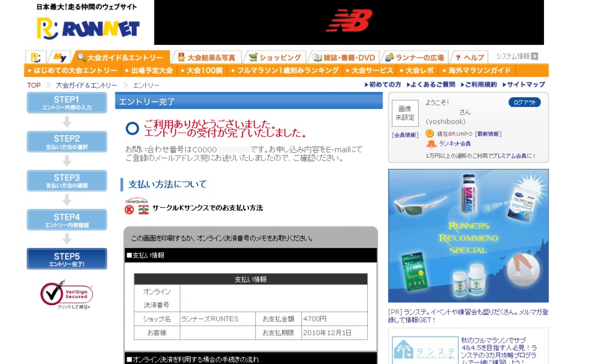Viewport: 597px width, 364px height.
Task: Click the ランネット会員 runner icon
Action: click(431, 144)
